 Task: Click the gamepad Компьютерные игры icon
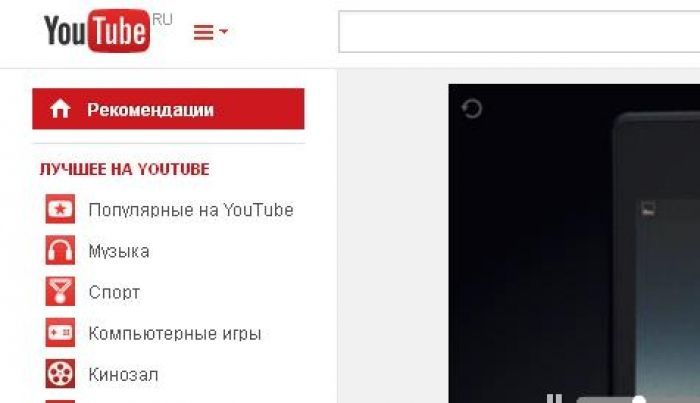pyautogui.click(x=60, y=332)
